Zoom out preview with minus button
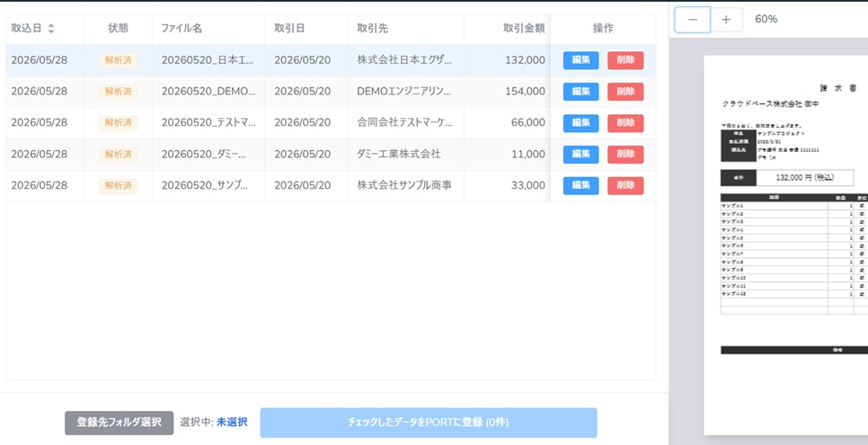Viewport: 868px width, 445px height. 692,20
